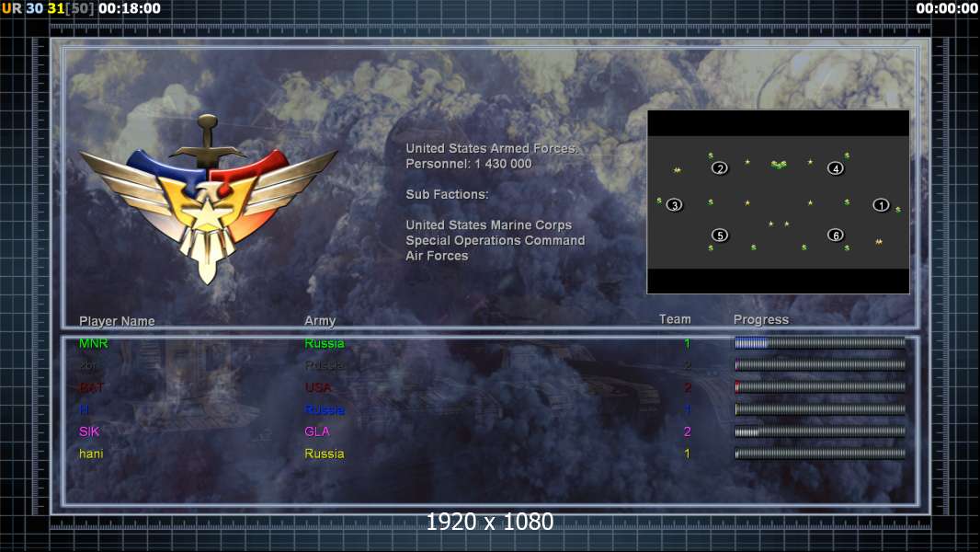The width and height of the screenshot is (980, 552).
Task: Click the Player Name column header
Action: pyautogui.click(x=117, y=321)
